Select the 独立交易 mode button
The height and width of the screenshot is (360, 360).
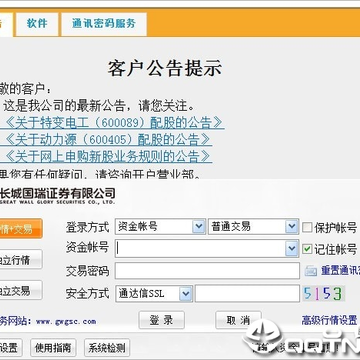point(21,290)
